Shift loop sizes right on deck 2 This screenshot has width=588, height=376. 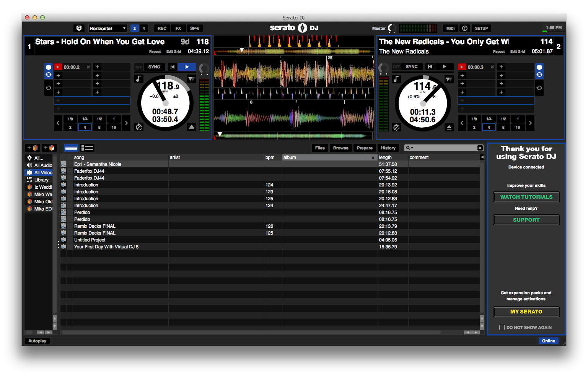click(530, 123)
